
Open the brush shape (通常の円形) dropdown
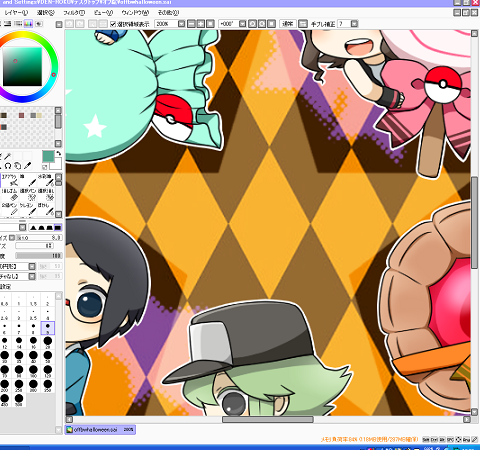tap(32, 266)
